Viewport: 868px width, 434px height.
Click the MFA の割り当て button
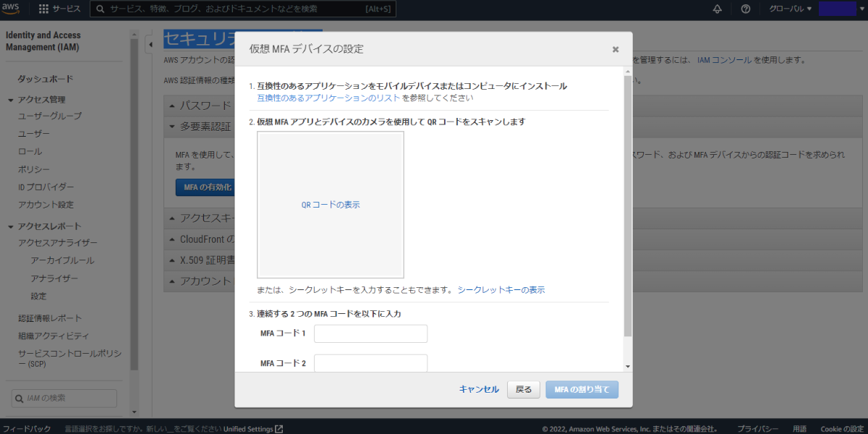[x=582, y=389]
